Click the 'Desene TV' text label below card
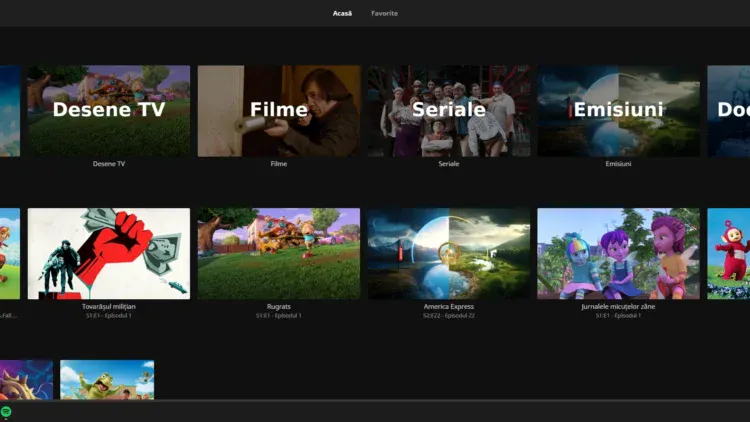This screenshot has width=750, height=422. 108,164
